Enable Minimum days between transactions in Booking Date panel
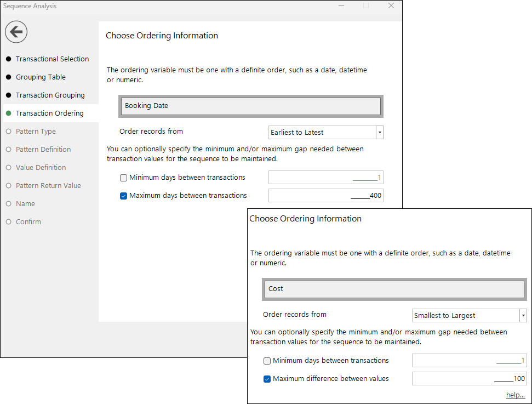The image size is (532, 404). tap(123, 178)
